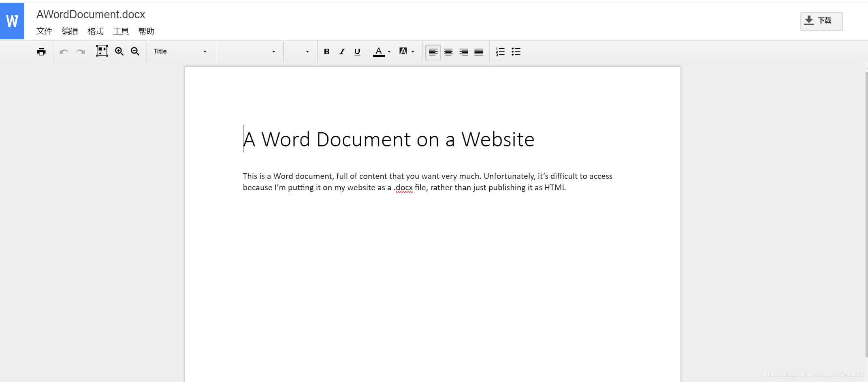
Task: Align text right
Action: [x=464, y=52]
